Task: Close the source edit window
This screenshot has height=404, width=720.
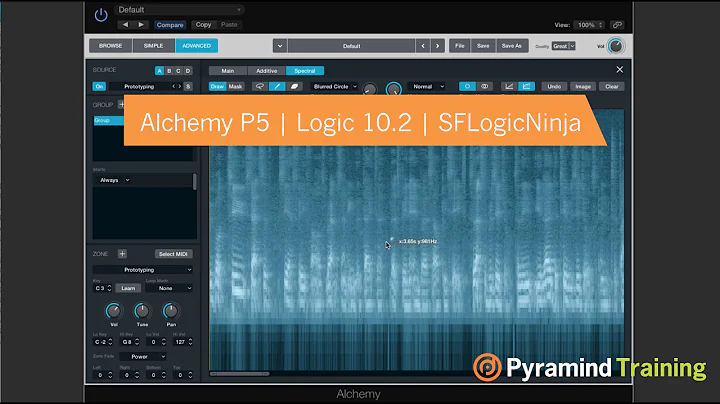Action: coord(619,69)
